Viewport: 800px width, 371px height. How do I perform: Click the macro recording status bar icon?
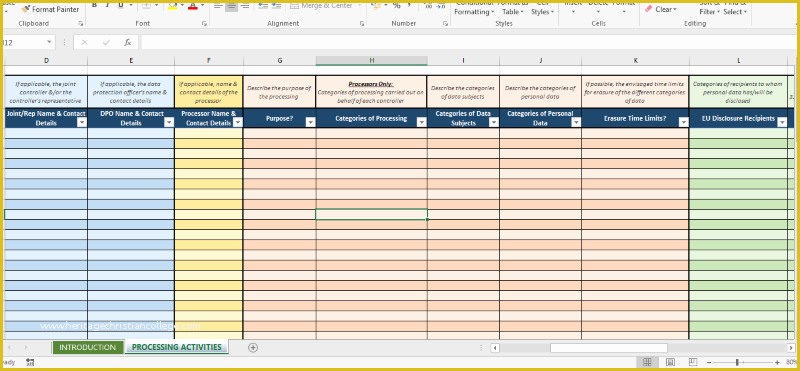30,362
